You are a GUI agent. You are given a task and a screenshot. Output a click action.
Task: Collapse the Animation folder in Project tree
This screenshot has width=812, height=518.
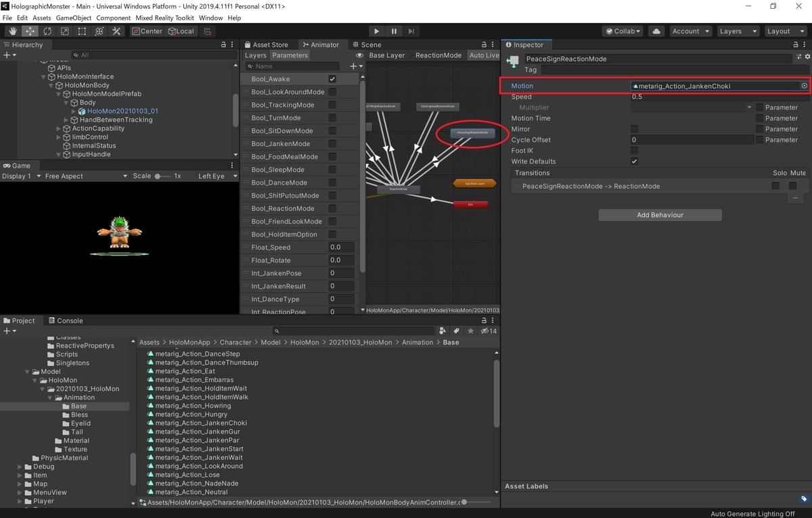(x=50, y=398)
